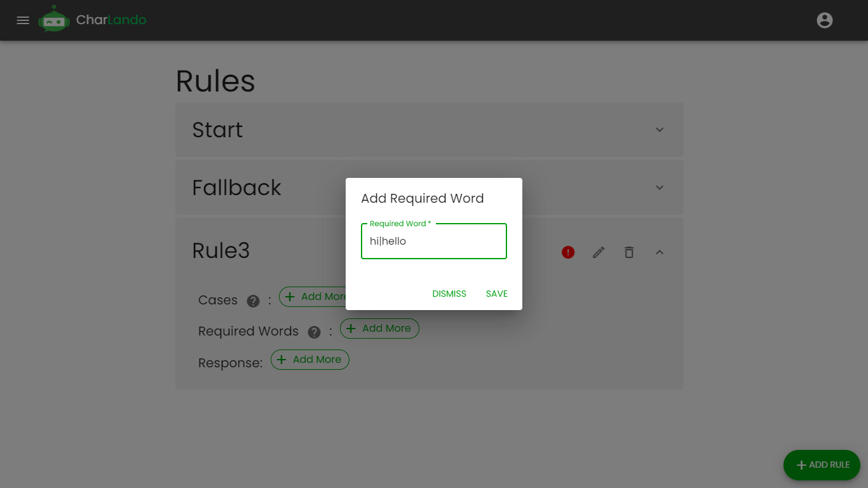The image size is (868, 488).
Task: Click the ADD RULE button
Action: tap(822, 464)
